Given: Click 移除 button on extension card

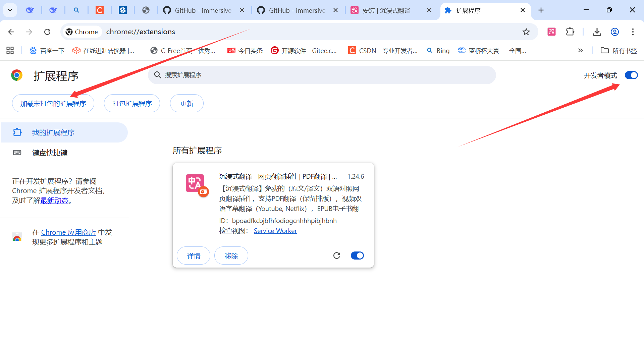Looking at the screenshot, I should tap(231, 256).
